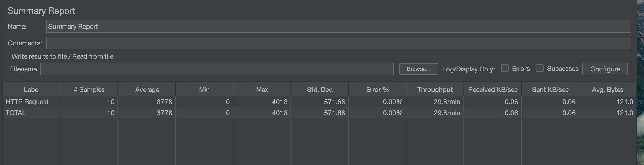Click the # Samples column header

89,90
